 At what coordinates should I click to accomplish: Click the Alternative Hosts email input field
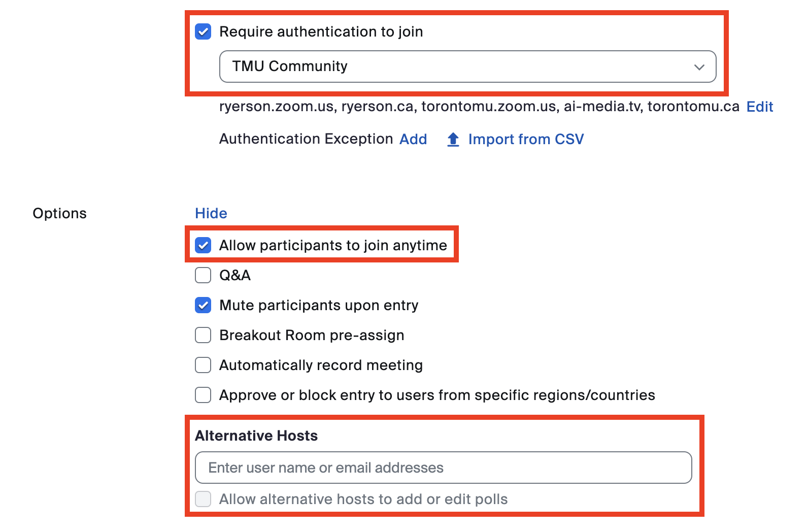pos(443,468)
